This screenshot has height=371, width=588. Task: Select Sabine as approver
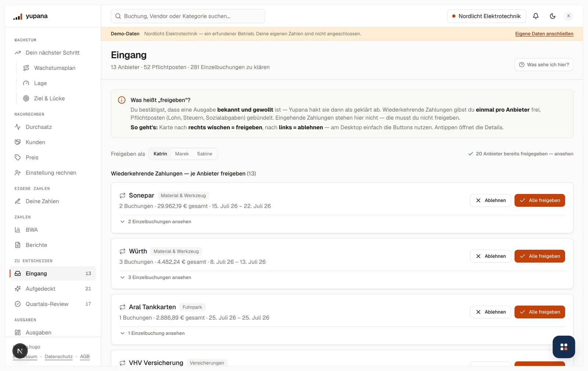tap(205, 154)
